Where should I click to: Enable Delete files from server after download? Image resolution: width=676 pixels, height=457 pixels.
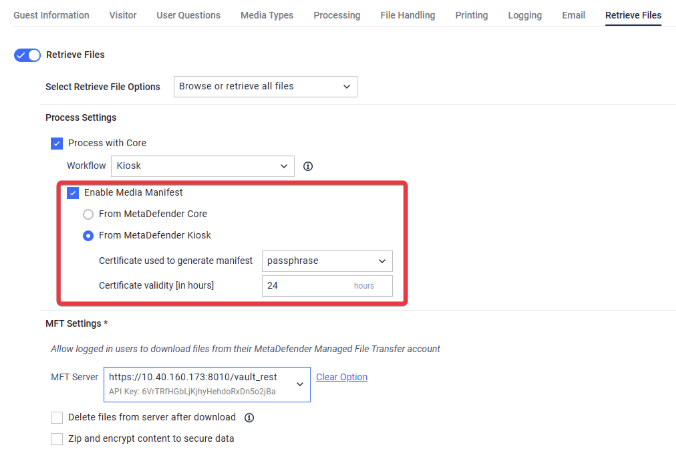pyautogui.click(x=57, y=417)
